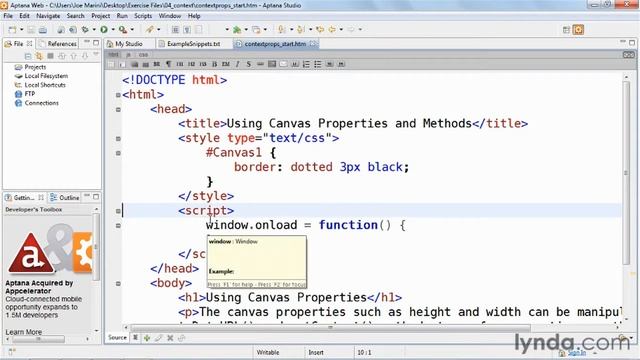The height and width of the screenshot is (360, 640).
Task: Click the green puzzle piece toolbar icon
Action: (237, 29)
